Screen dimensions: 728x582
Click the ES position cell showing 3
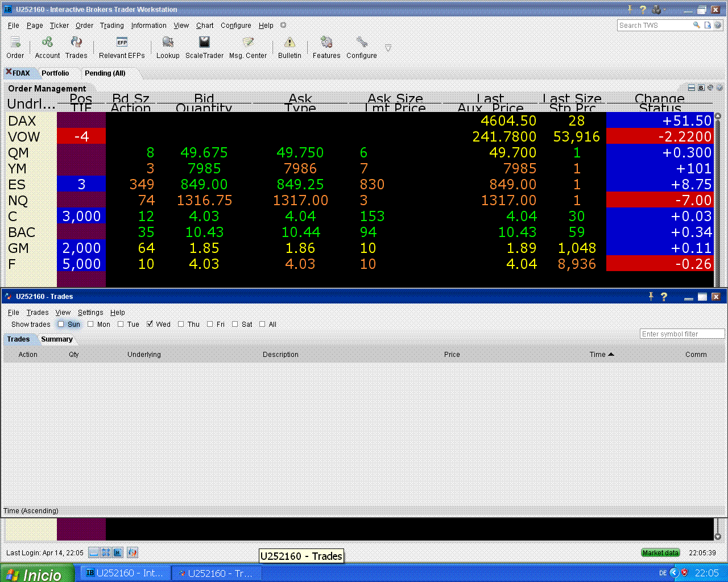coord(81,184)
